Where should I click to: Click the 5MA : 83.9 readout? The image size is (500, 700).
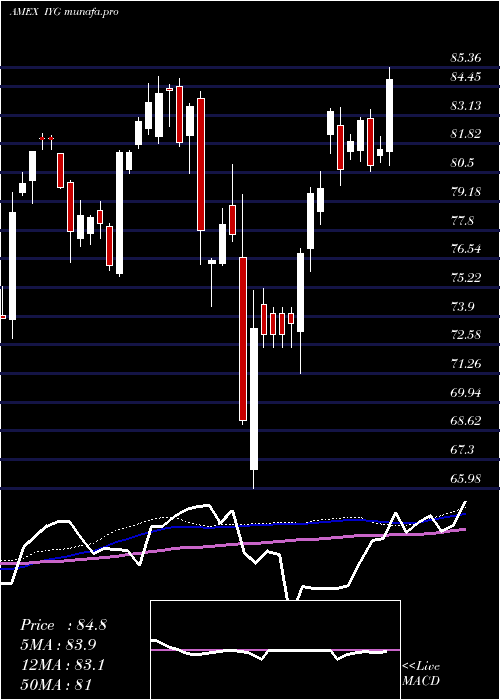click(58, 645)
